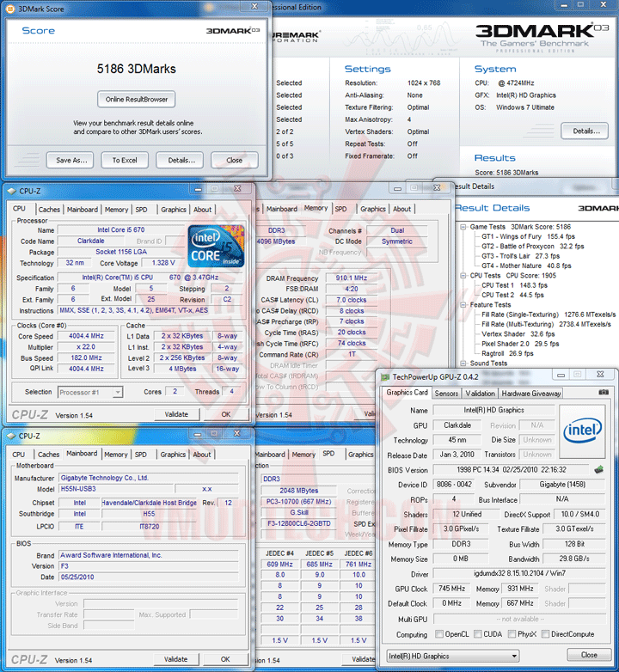Image resolution: width=619 pixels, height=672 pixels.
Task: Click Validate in top-left CPU-Z window
Action: 176,414
